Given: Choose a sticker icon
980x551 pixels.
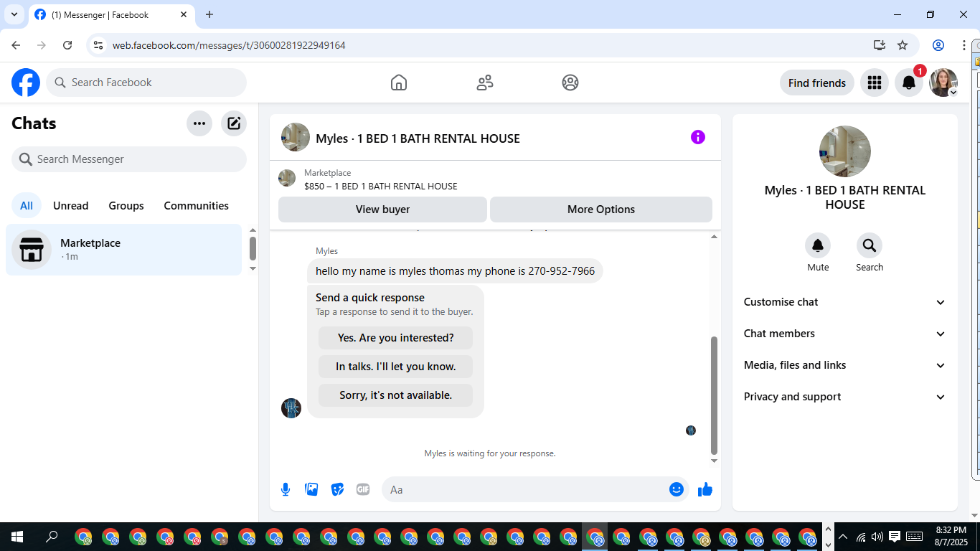Looking at the screenshot, I should pos(337,489).
